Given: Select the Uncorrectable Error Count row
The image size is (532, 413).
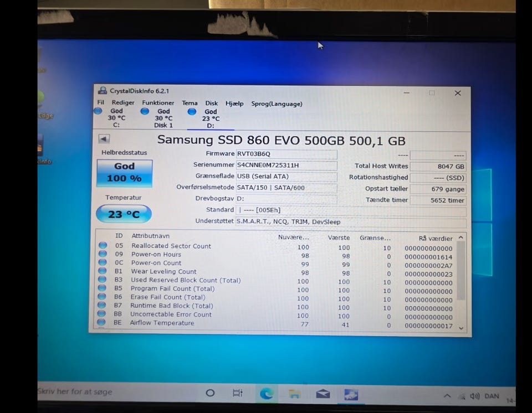Looking at the screenshot, I should pos(276,315).
